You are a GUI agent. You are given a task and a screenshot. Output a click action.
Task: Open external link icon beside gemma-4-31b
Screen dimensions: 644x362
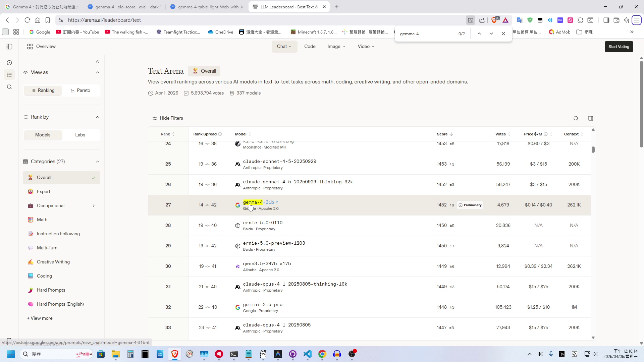click(277, 202)
